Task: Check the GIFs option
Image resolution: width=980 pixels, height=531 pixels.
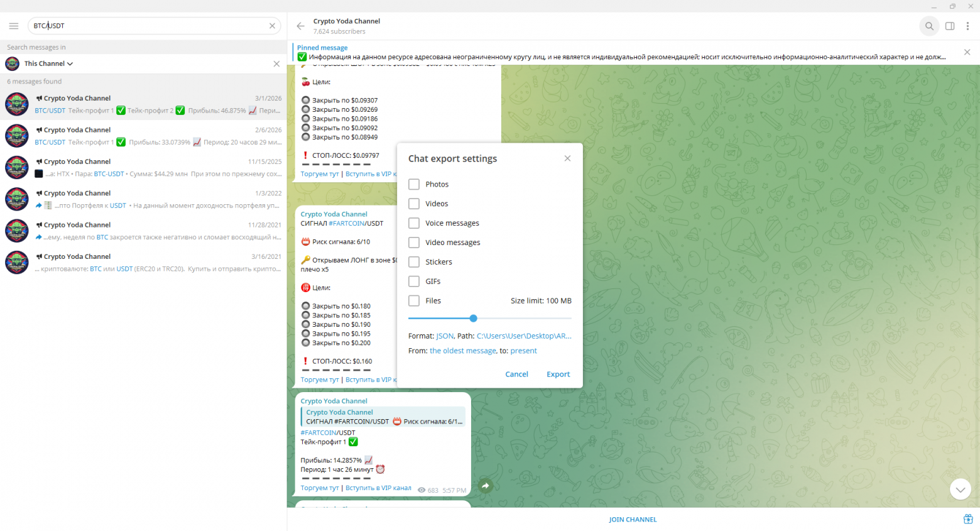Action: point(414,282)
